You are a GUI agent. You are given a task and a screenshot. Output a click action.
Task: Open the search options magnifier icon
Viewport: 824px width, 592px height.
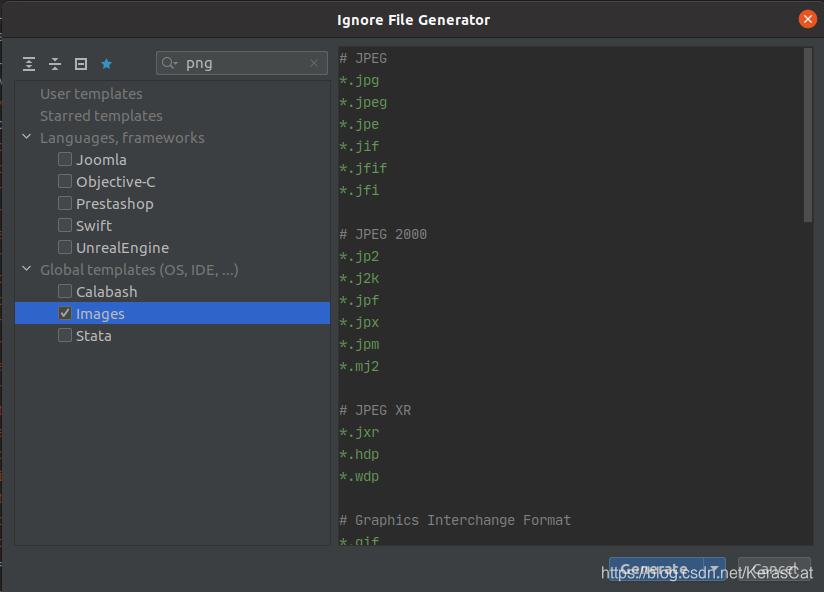(169, 64)
